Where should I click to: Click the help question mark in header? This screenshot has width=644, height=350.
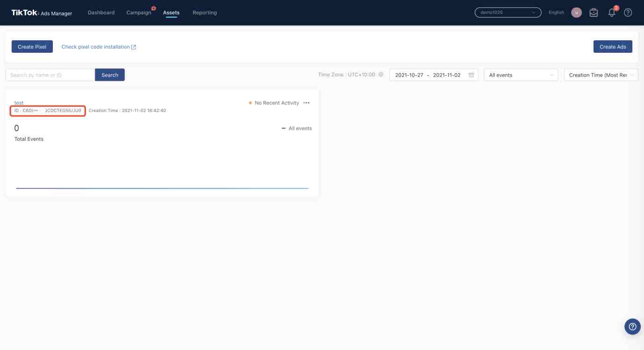coord(628,13)
